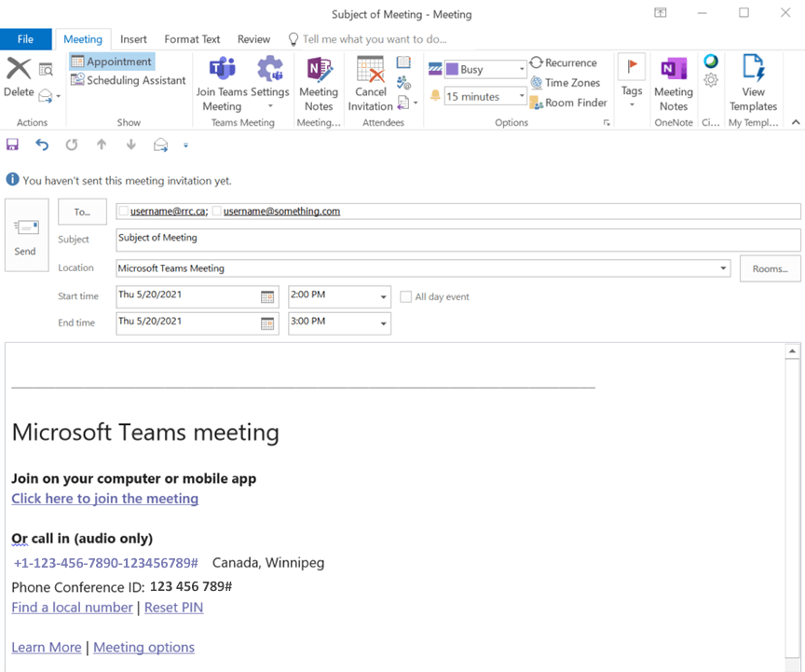The image size is (805, 672).
Task: Open the Start time calendar picker
Action: (267, 297)
